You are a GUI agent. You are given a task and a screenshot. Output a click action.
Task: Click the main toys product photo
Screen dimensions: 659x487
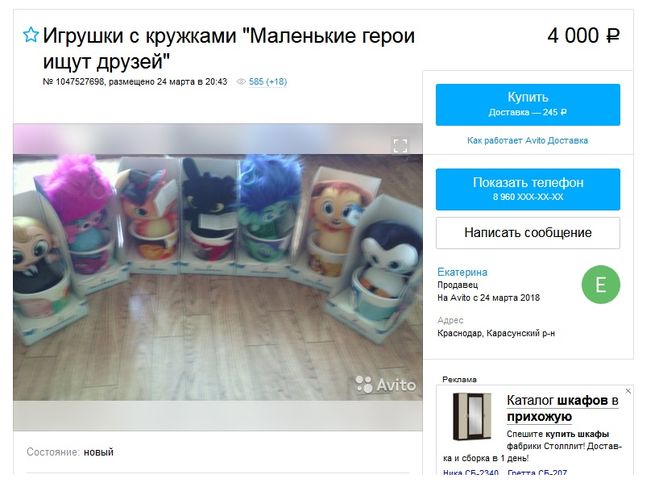coord(218,277)
